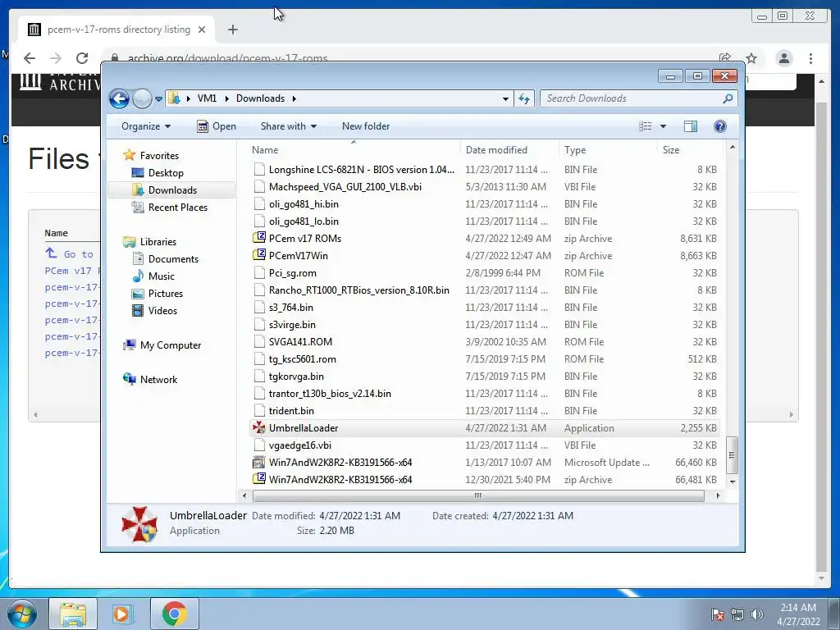The image size is (840, 630).
Task: Close pcem-v-17-roms Chrome tab
Action: tap(202, 30)
